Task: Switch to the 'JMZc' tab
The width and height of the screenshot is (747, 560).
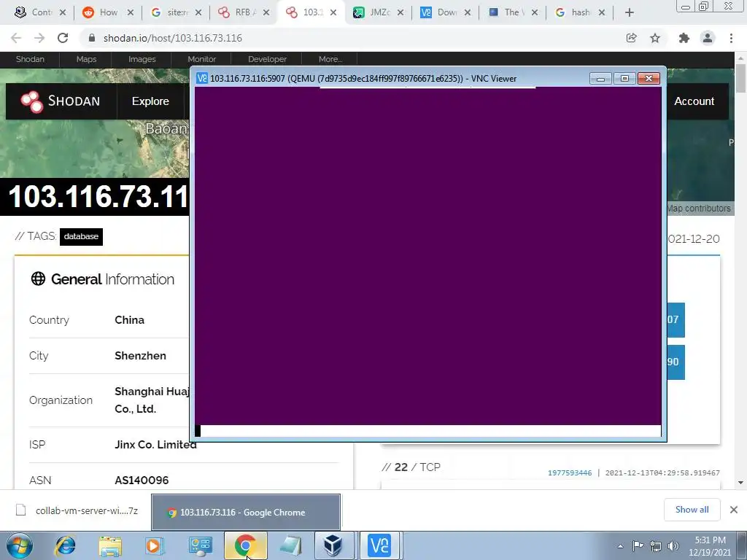Action: point(379,12)
